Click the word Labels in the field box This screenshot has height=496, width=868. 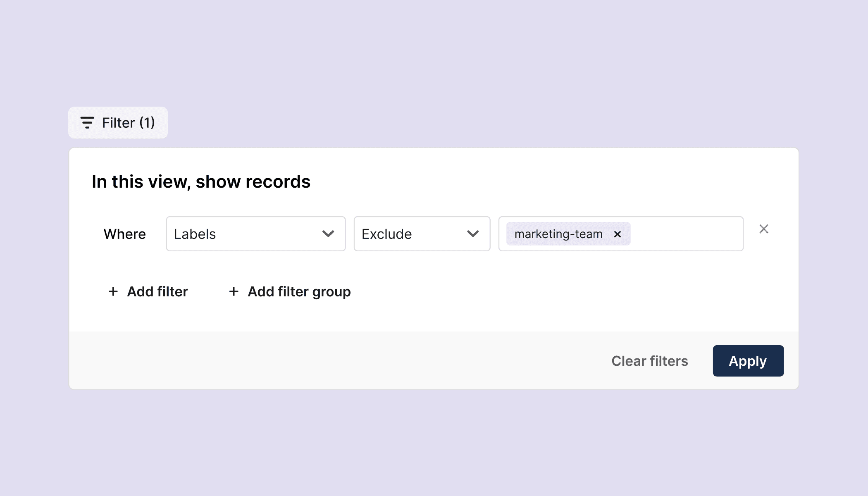click(195, 234)
